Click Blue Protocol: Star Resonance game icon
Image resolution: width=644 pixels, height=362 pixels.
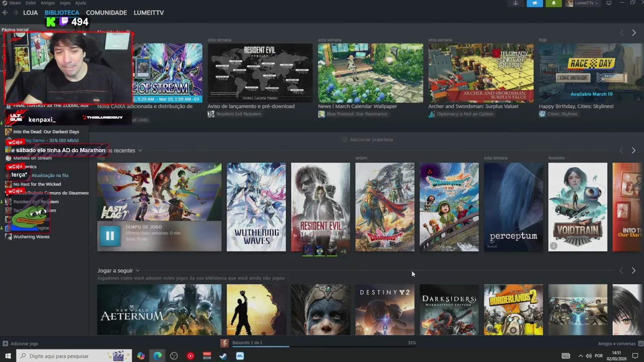click(x=321, y=114)
